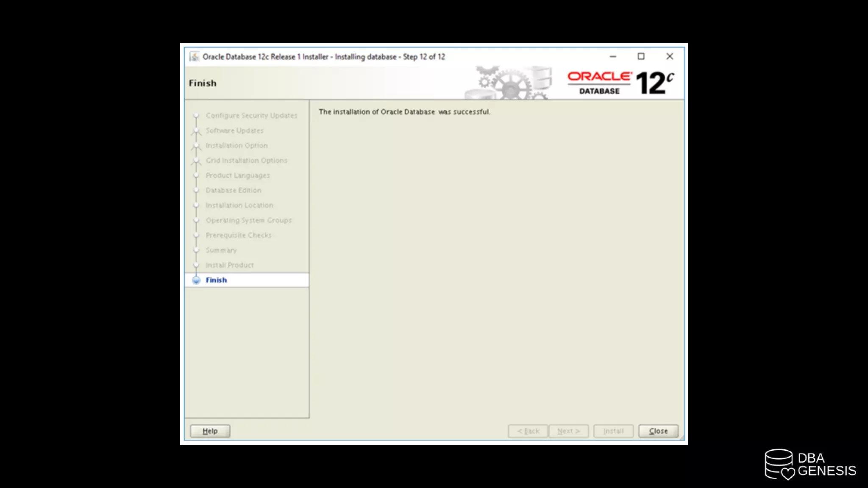Click the installer icon in title bar

[x=194, y=57]
